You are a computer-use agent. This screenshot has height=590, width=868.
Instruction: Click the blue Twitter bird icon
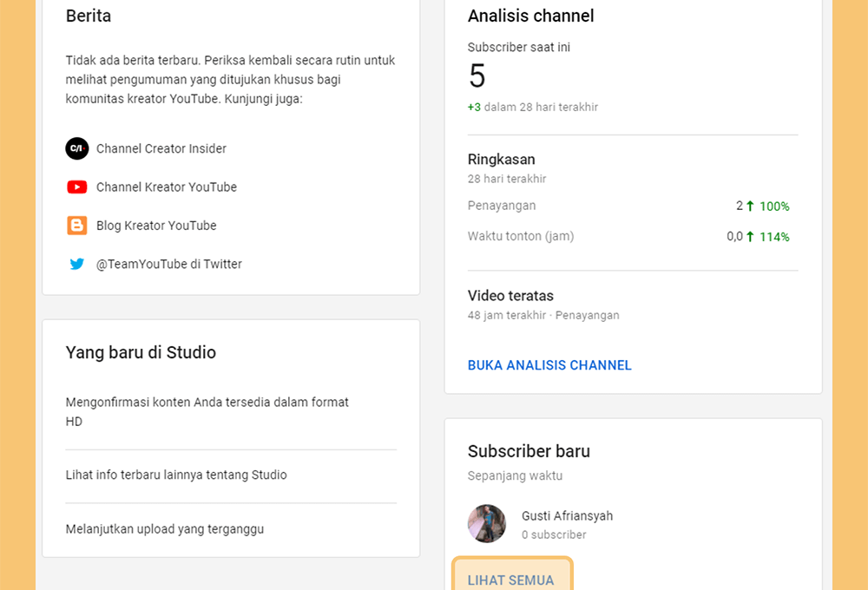[77, 264]
